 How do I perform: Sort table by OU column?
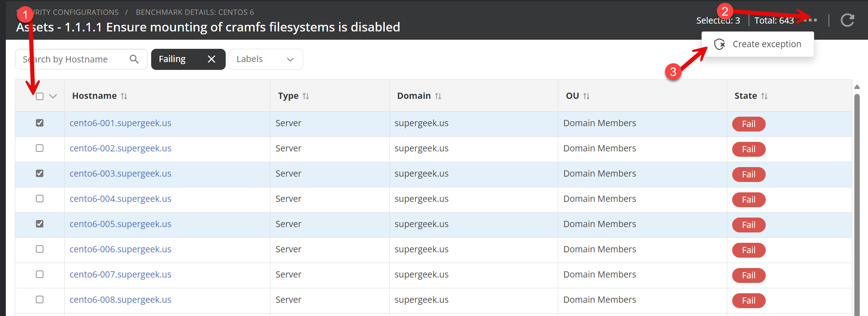[586, 96]
